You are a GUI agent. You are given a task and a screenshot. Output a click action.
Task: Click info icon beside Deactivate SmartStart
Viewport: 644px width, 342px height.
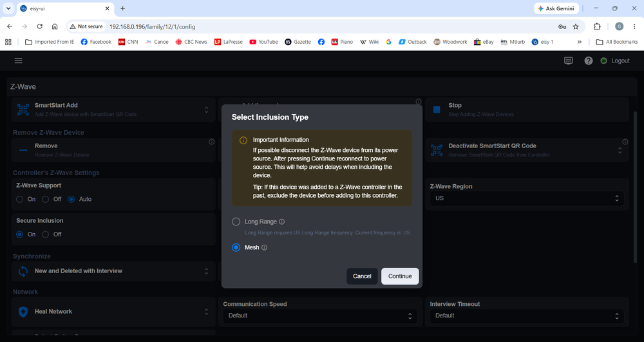pyautogui.click(x=625, y=142)
